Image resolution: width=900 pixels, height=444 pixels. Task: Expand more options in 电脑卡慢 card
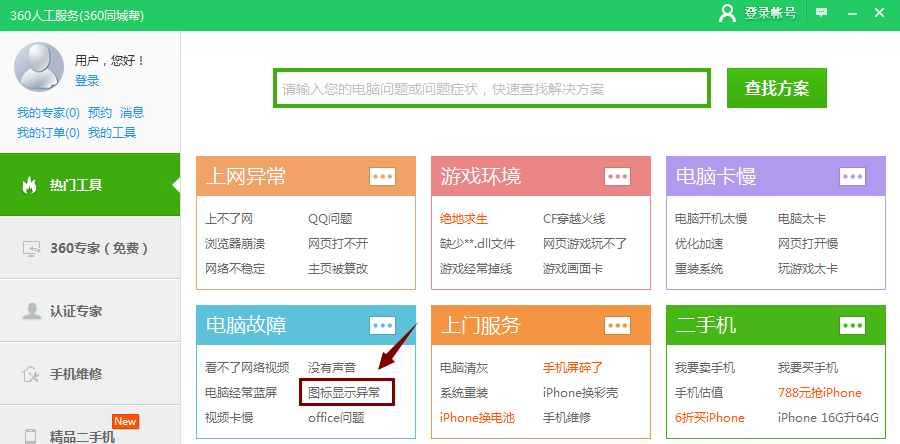point(852,177)
